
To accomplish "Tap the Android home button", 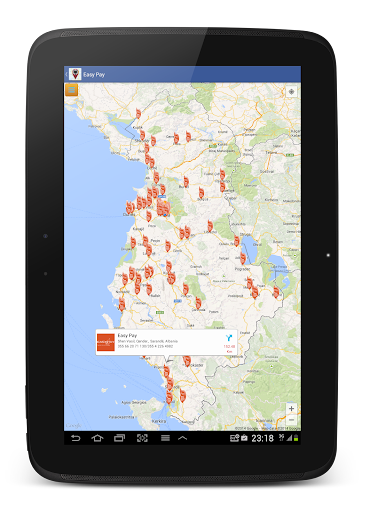I will tap(97, 438).
